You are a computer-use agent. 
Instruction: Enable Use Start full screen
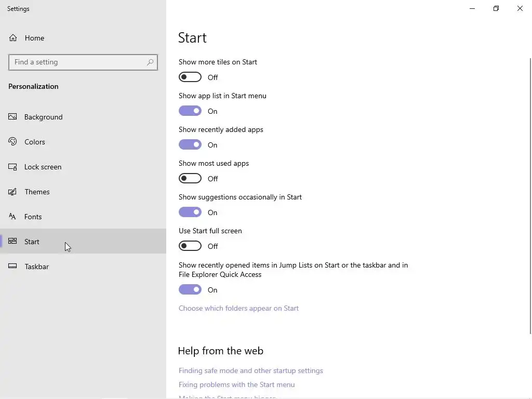coord(190,246)
